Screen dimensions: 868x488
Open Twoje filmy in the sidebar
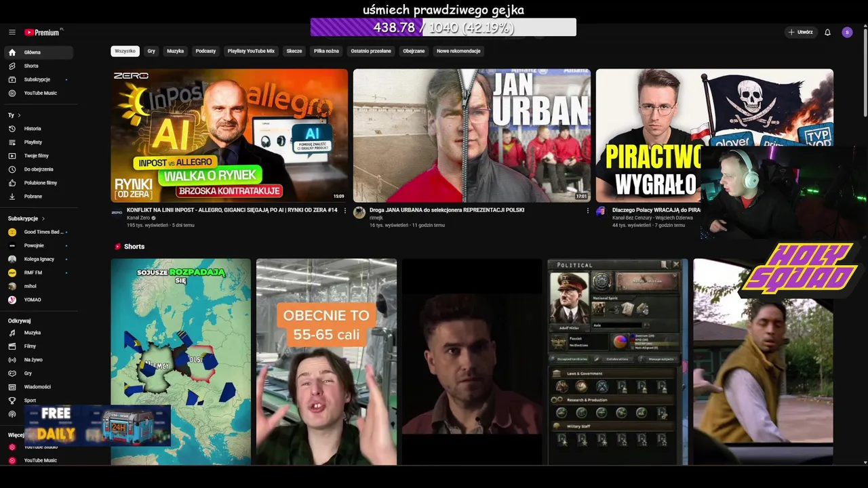coord(39,155)
